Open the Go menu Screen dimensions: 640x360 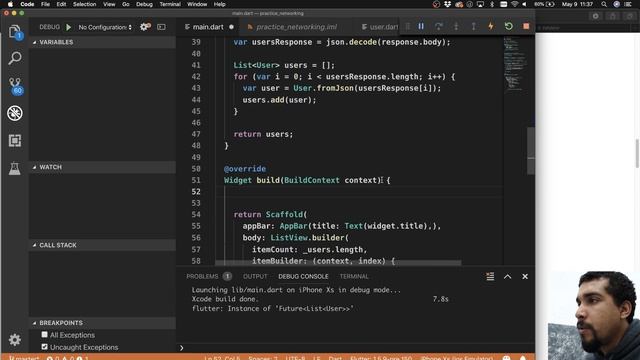[x=126, y=4]
